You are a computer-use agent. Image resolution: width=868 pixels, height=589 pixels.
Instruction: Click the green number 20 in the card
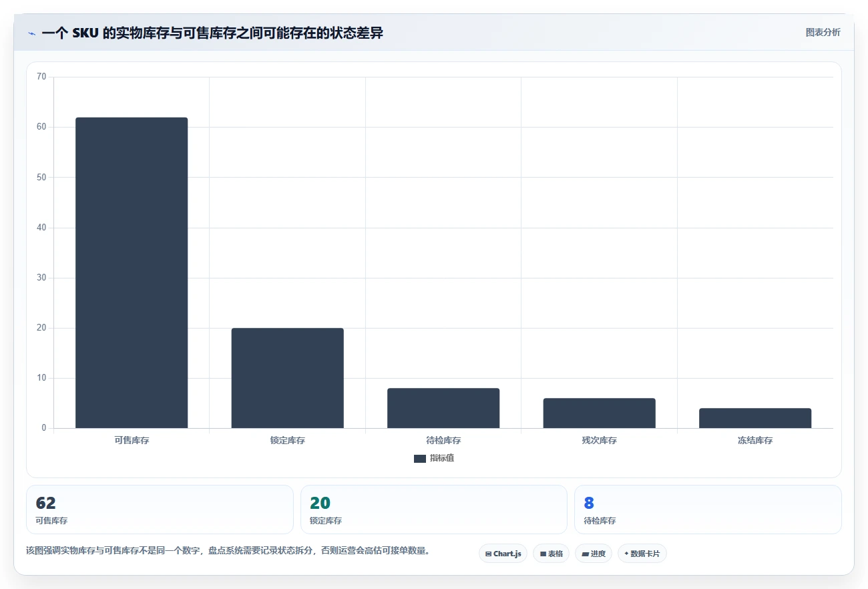pyautogui.click(x=320, y=504)
